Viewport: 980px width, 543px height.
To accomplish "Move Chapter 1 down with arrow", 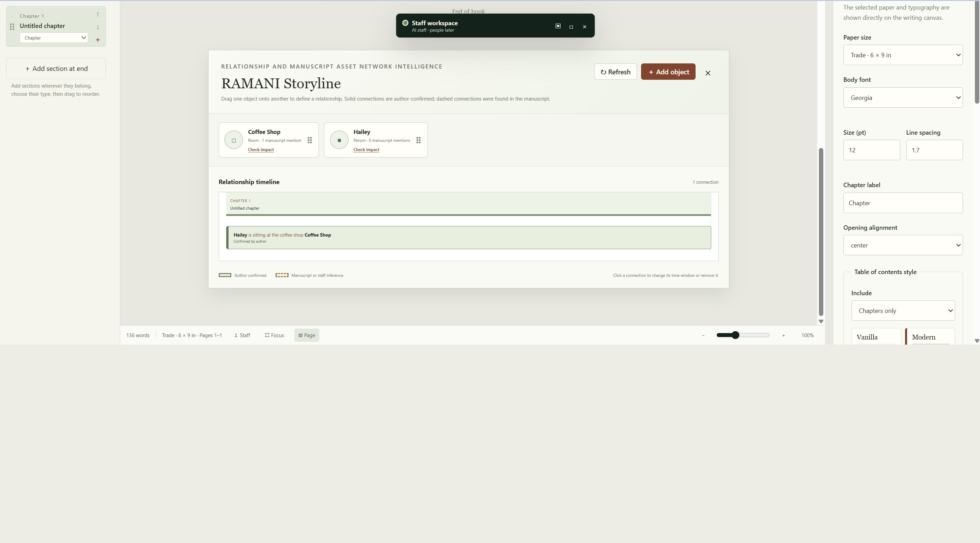I will 98,27.
